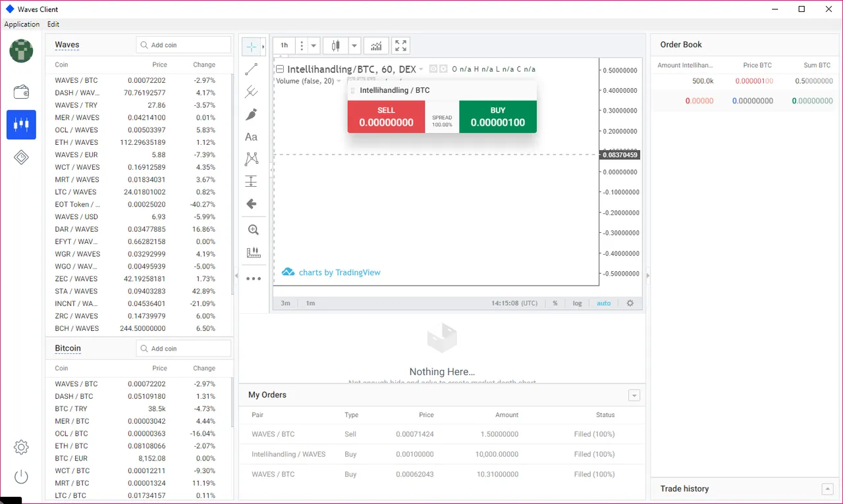This screenshot has height=504, width=843.
Task: Click the Waves search magnifier icon
Action: coord(144,45)
